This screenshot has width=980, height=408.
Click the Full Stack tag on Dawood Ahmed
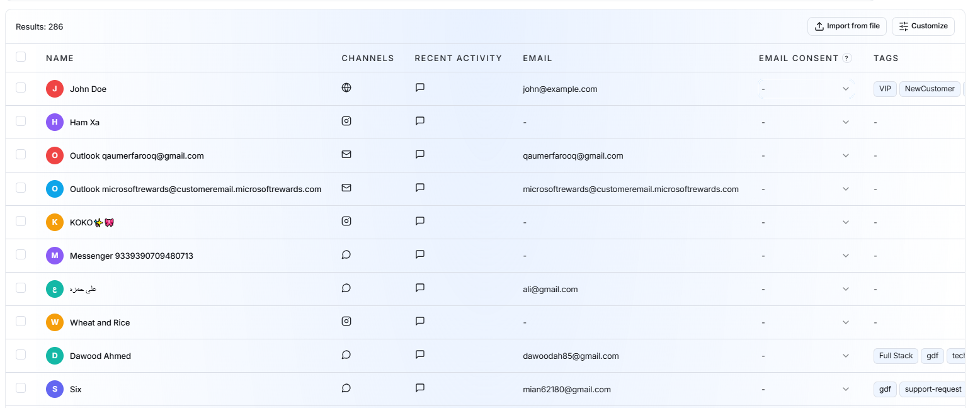pos(896,356)
